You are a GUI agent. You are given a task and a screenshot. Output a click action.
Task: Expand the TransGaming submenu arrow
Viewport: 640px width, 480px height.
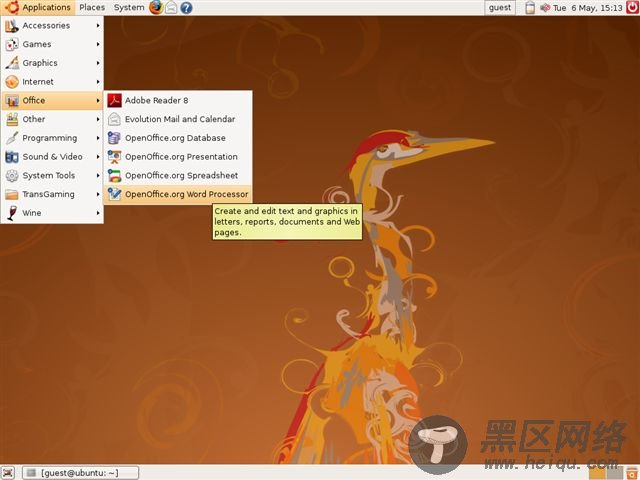(98, 194)
